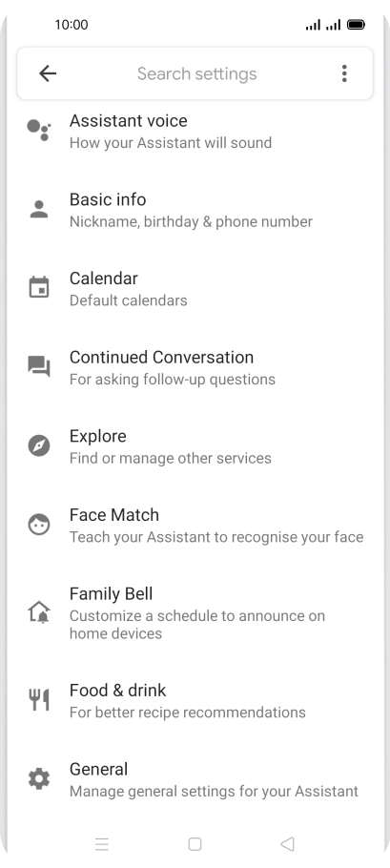Open Basic info entry
Viewport: 390px width, 868px height.
coord(195,210)
